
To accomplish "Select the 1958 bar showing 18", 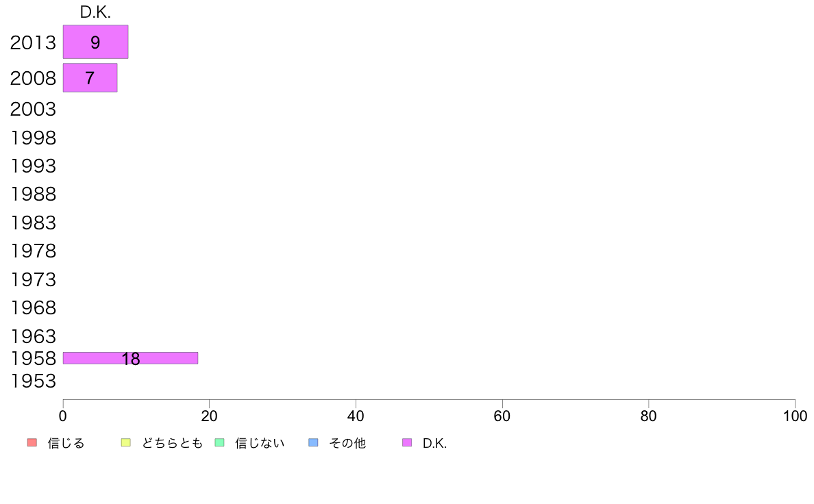I will [x=130, y=358].
